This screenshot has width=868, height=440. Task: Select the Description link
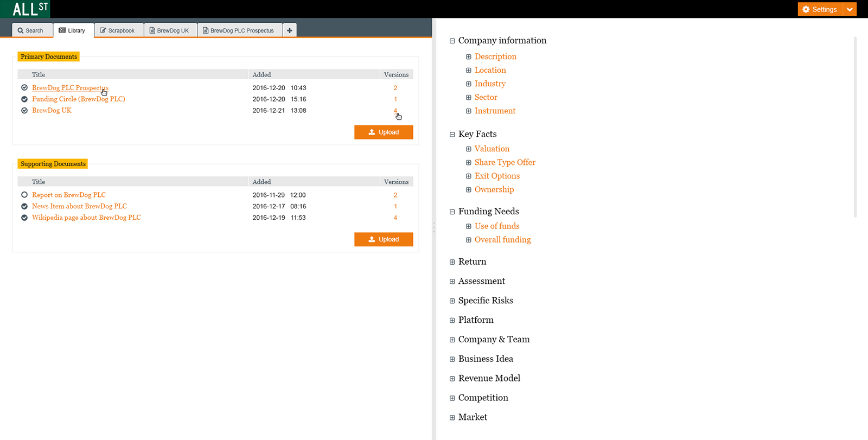(x=495, y=56)
